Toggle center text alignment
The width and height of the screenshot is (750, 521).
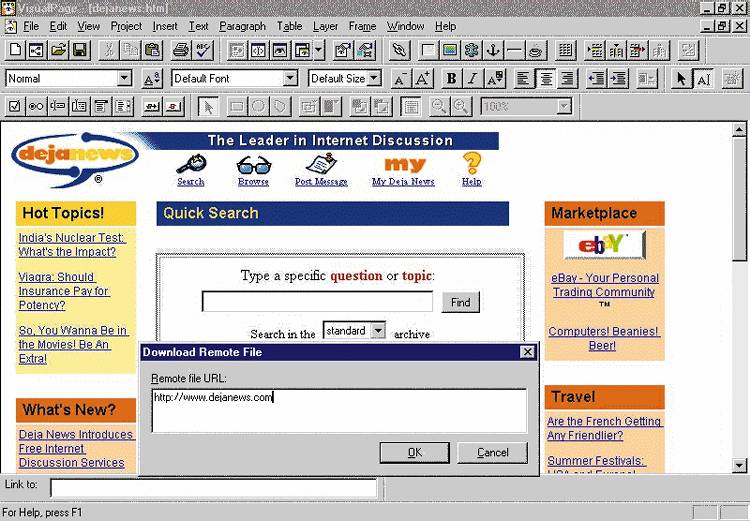[546, 78]
